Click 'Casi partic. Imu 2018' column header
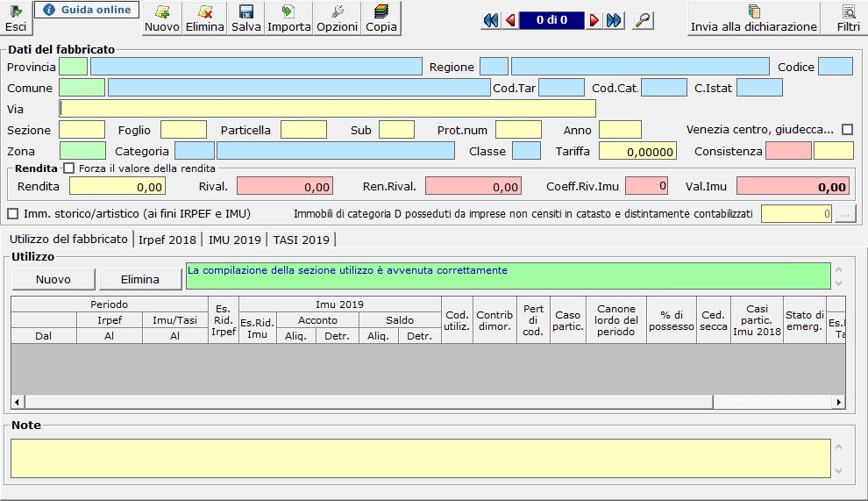The width and height of the screenshot is (868, 501). pyautogui.click(x=757, y=320)
